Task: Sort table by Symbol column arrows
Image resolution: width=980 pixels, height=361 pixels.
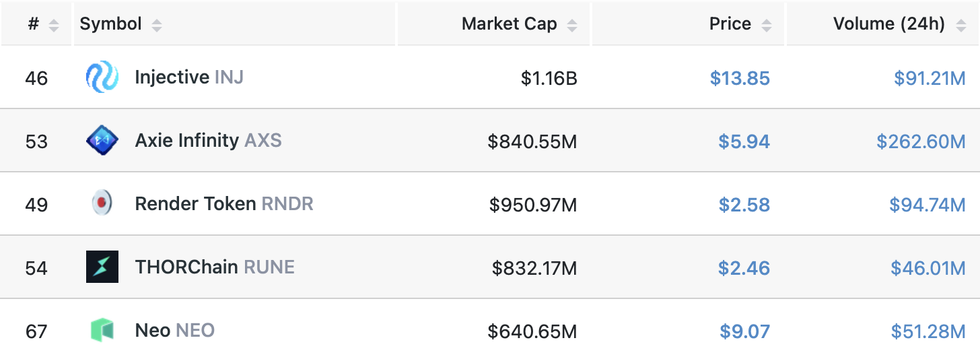Action: click(156, 26)
